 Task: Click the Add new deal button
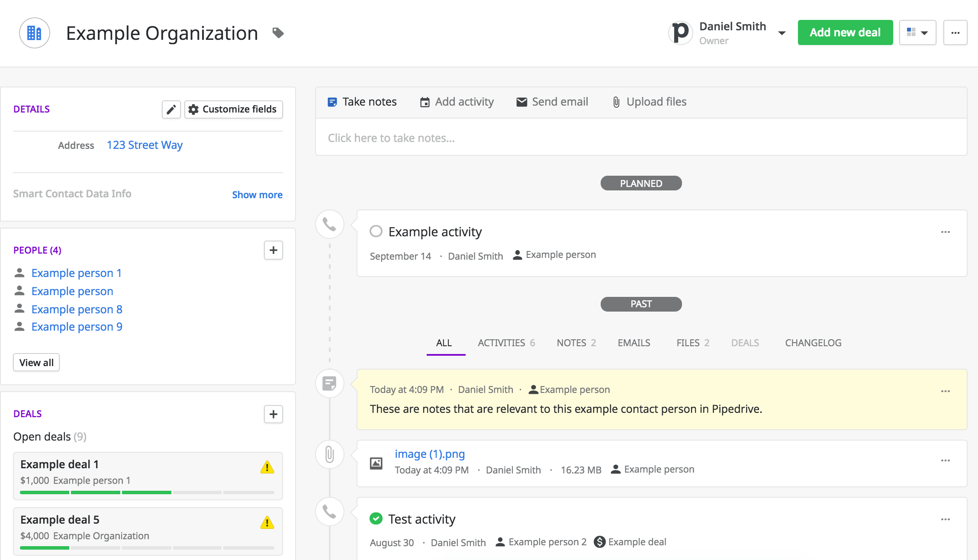[845, 32]
